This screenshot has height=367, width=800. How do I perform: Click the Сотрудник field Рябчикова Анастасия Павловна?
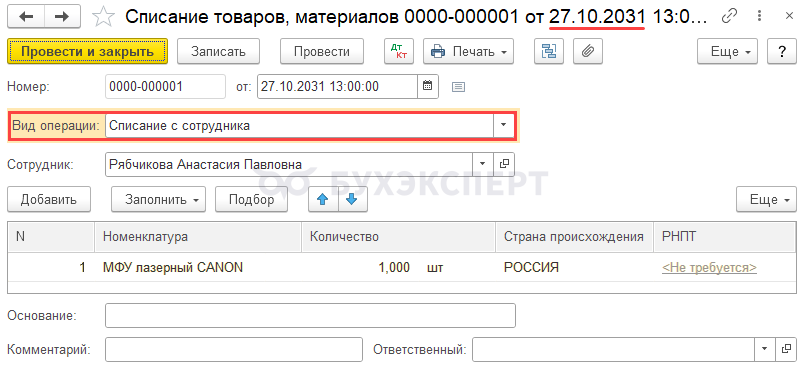click(x=289, y=164)
